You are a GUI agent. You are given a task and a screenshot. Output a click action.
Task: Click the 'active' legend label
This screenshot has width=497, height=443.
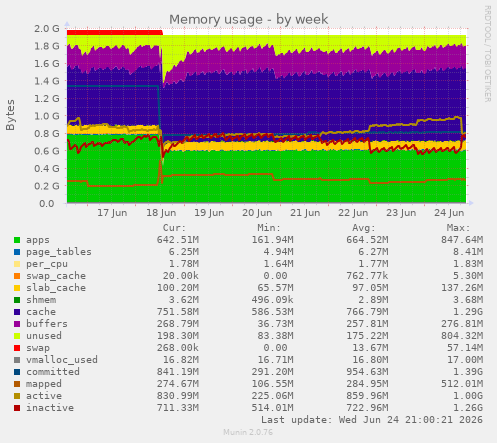44,396
